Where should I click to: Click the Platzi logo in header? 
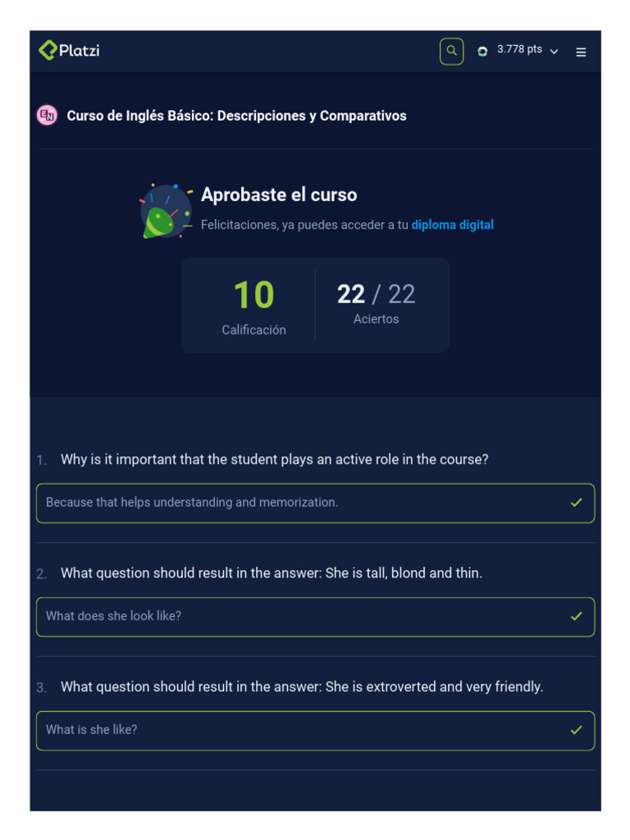tap(69, 51)
